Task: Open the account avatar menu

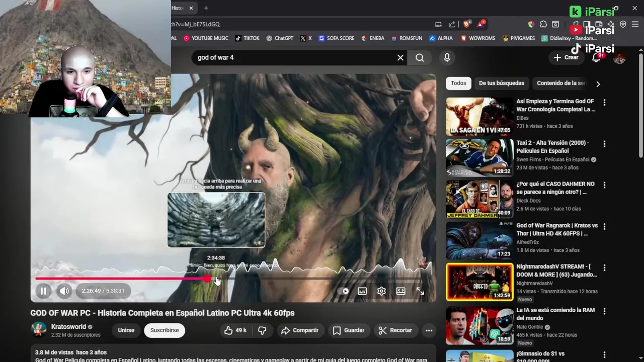Action: pos(619,58)
